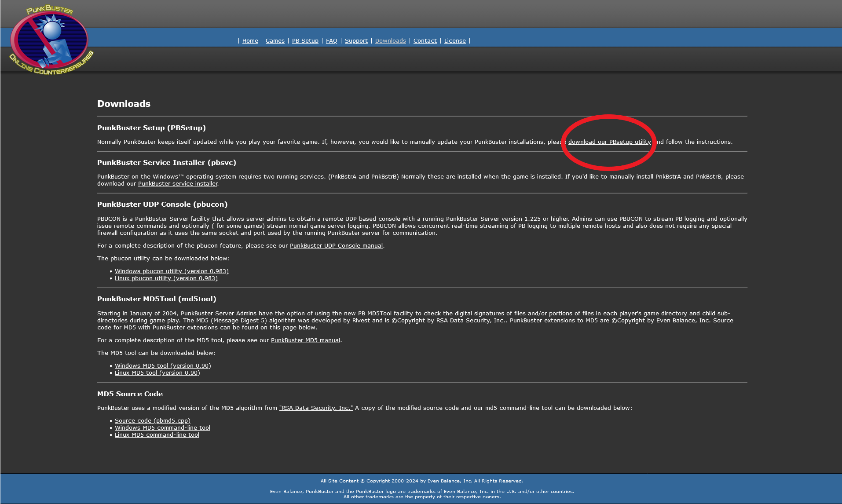This screenshot has height=504, width=842.
Task: Click "The pbucon utility can be downloaded below" text
Action: (163, 259)
